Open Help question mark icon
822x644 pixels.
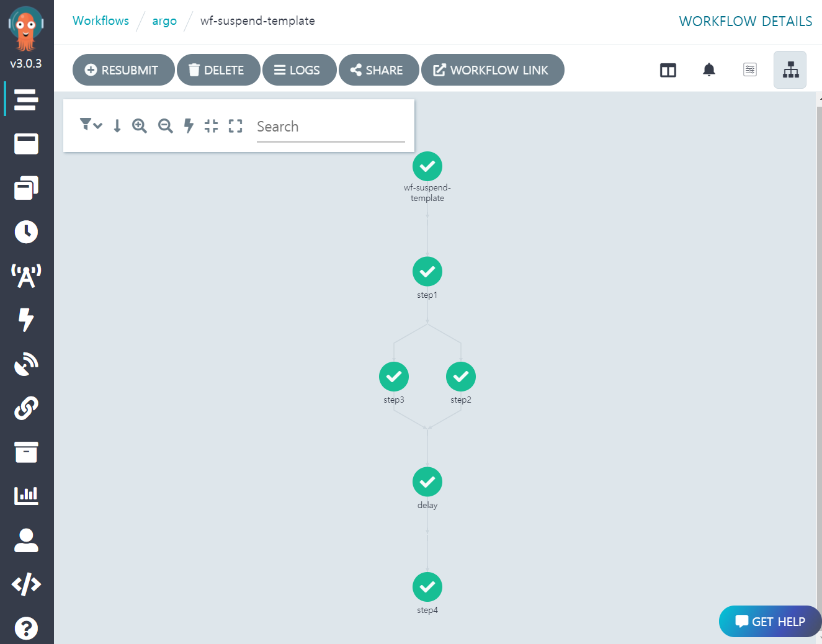(26, 628)
